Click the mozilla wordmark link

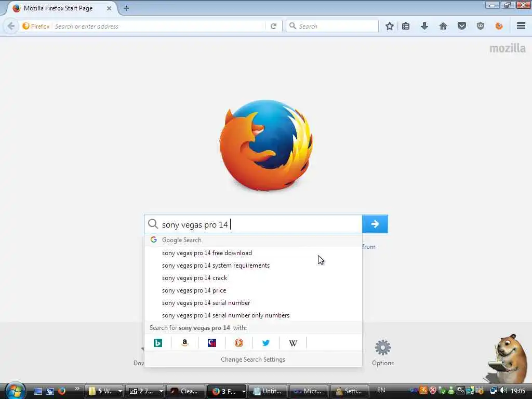click(508, 48)
